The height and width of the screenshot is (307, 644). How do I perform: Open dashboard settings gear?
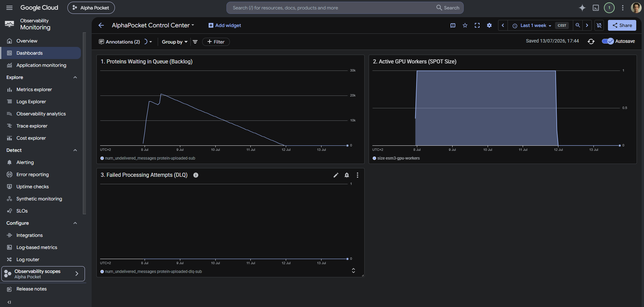click(x=489, y=25)
